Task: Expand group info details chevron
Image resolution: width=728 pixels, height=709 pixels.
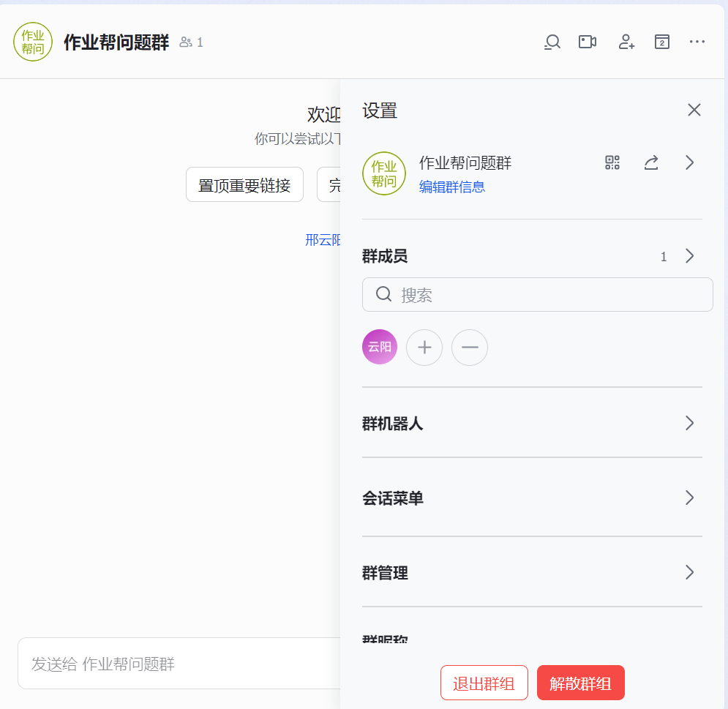Action: coord(689,162)
